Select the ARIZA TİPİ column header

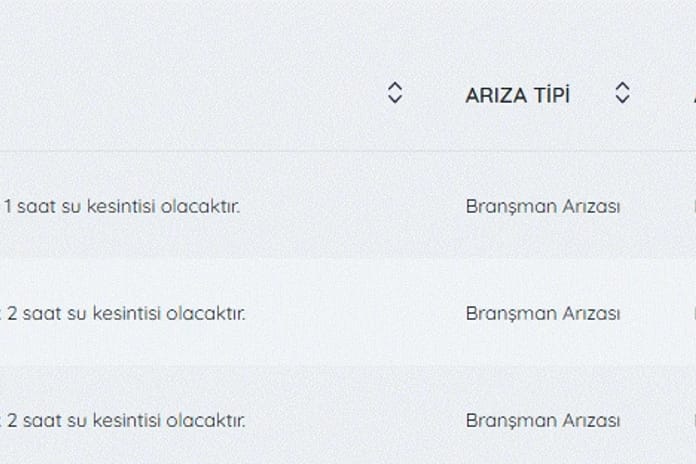point(517,95)
